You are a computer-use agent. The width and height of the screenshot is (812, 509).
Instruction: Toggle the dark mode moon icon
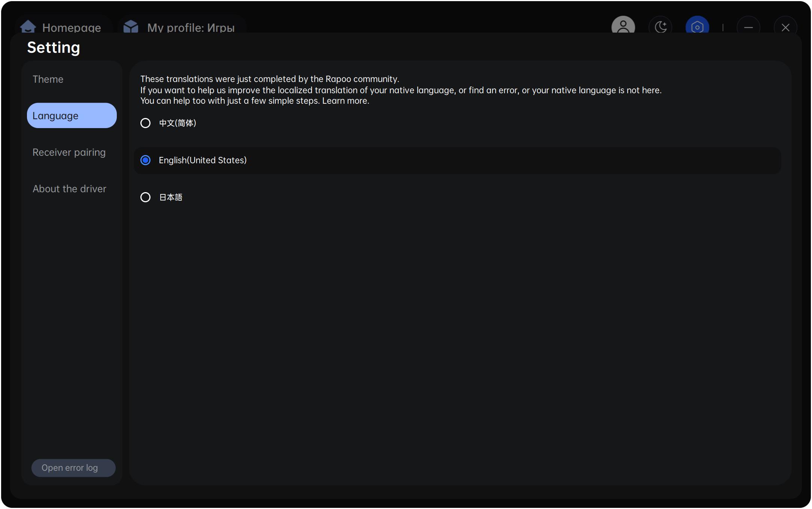(661, 27)
